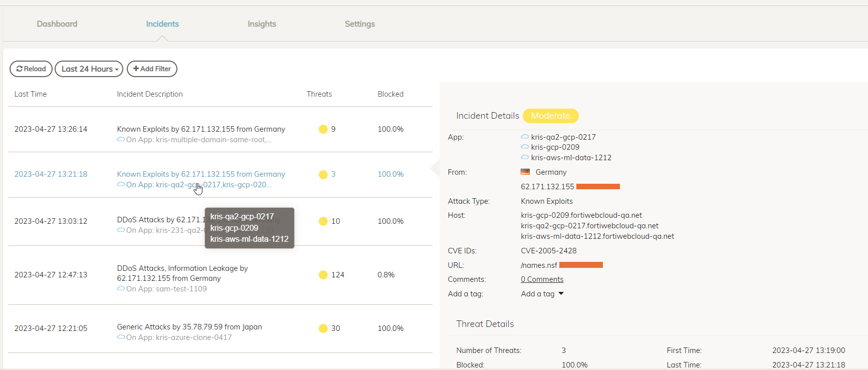Viewport: 868px width, 370px height.
Task: Switch to the Dashboard tab
Action: (x=57, y=24)
